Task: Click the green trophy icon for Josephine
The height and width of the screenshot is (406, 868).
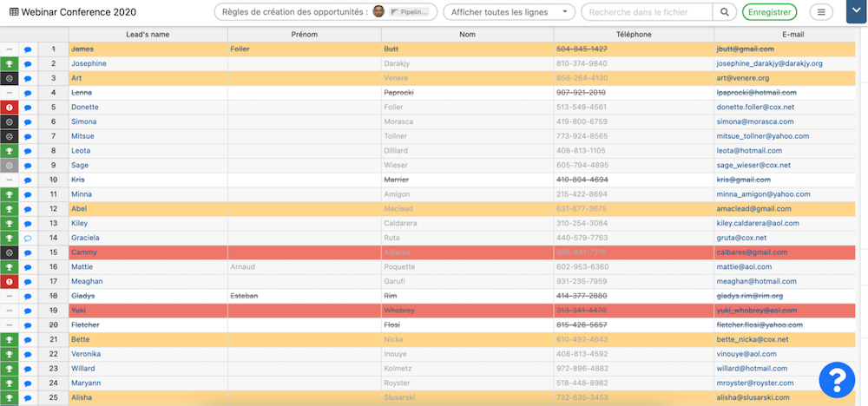Action: coord(9,63)
